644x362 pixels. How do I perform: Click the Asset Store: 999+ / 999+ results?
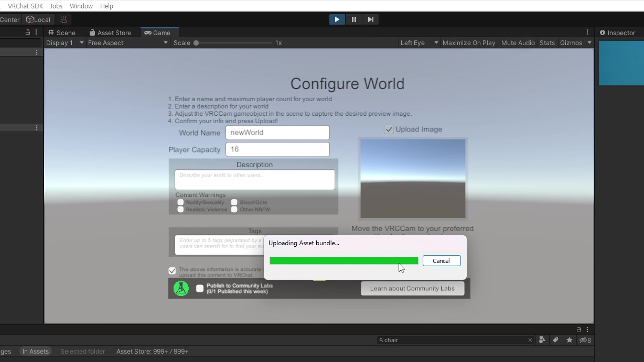tap(152, 352)
